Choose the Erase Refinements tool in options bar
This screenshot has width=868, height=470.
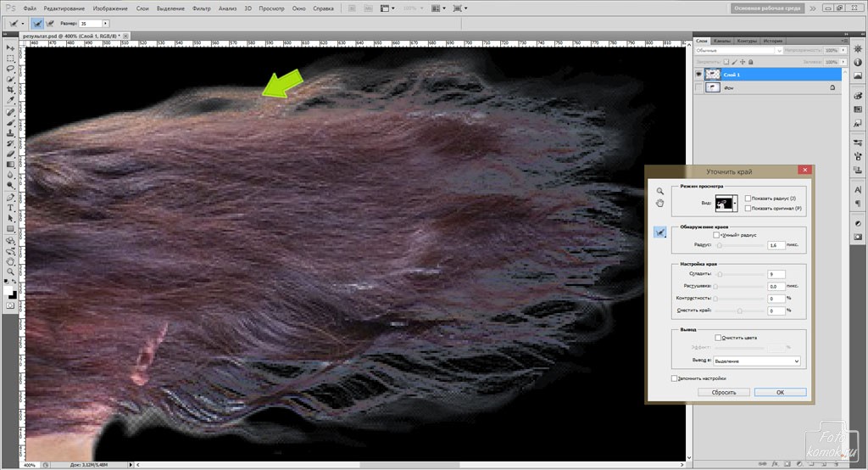[50, 23]
